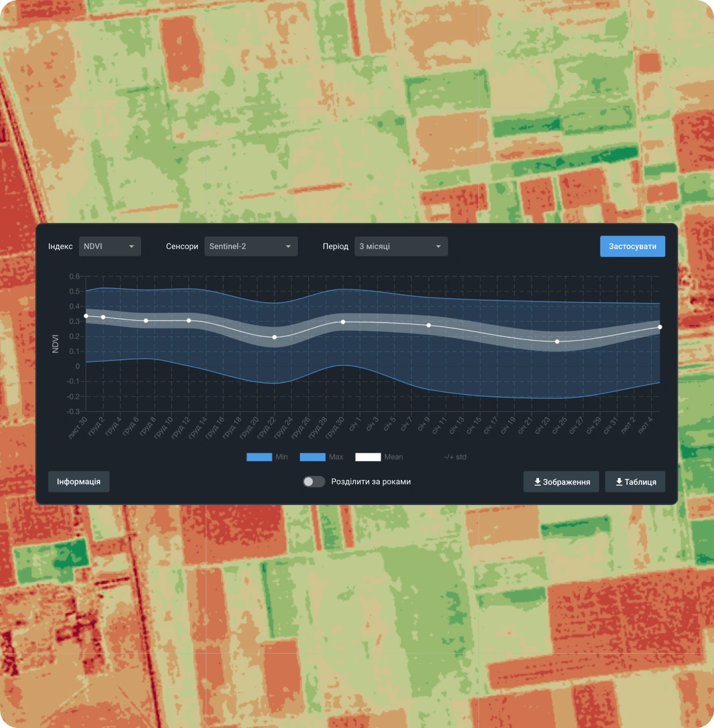Select the data point at січ 9

(429, 325)
